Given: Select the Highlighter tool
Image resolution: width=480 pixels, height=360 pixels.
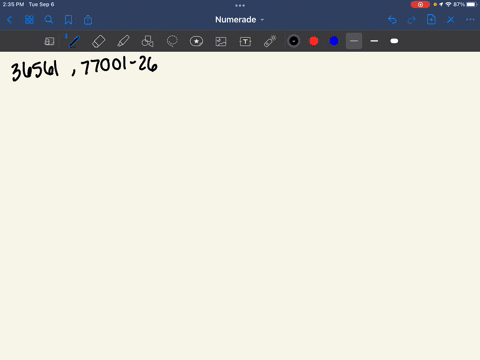Looking at the screenshot, I should (123, 41).
